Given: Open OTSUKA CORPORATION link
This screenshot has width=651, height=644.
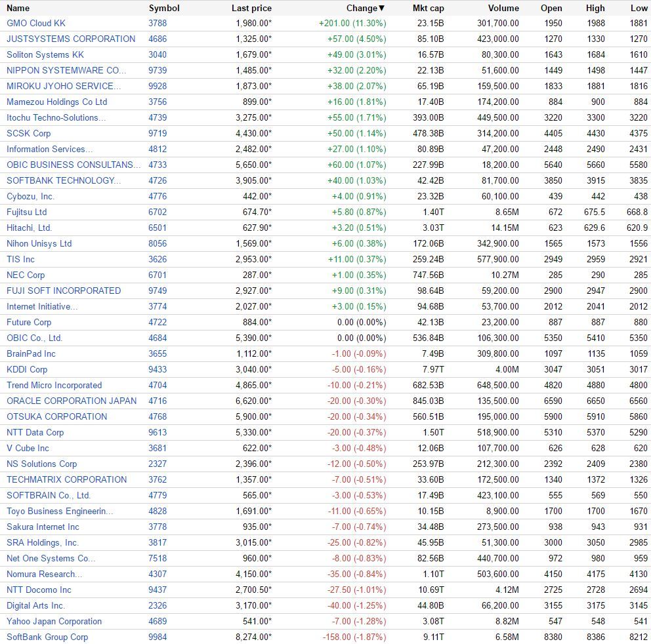Looking at the screenshot, I should pyautogui.click(x=57, y=418).
